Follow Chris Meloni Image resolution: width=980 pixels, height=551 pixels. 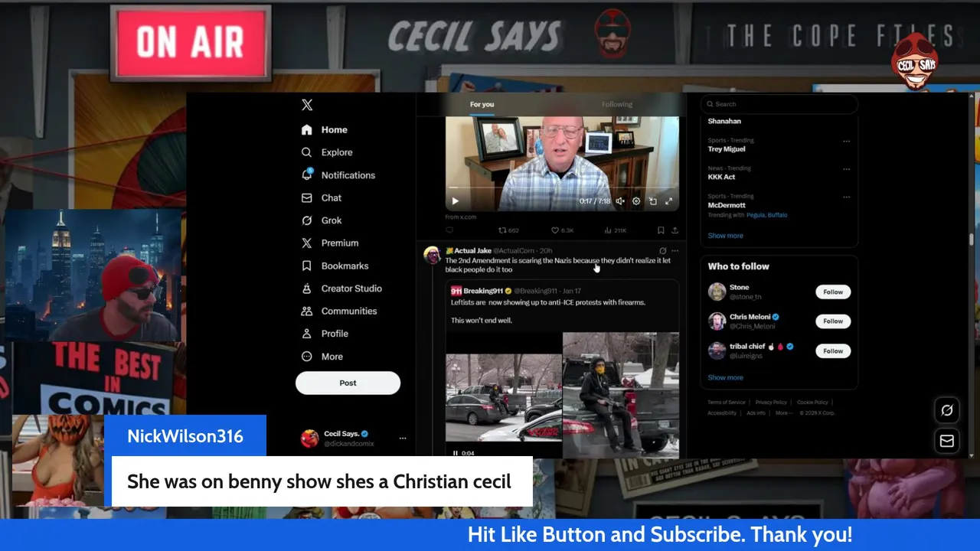(x=833, y=321)
